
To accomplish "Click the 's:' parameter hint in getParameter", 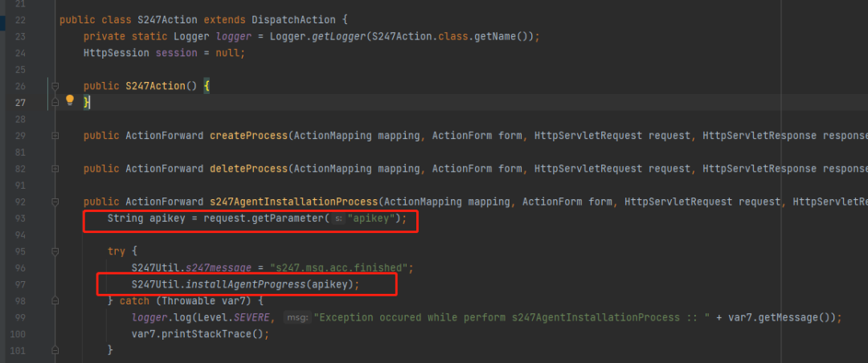I will (338, 218).
